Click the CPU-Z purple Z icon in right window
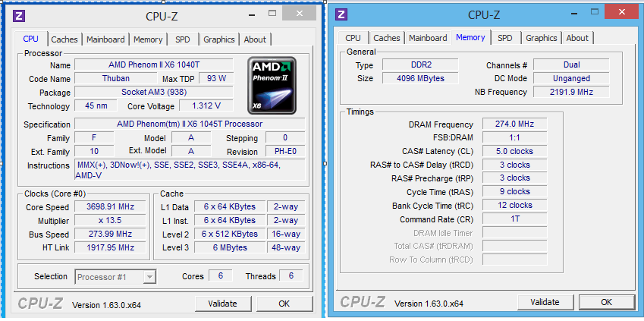644x321 pixels. pyautogui.click(x=341, y=14)
